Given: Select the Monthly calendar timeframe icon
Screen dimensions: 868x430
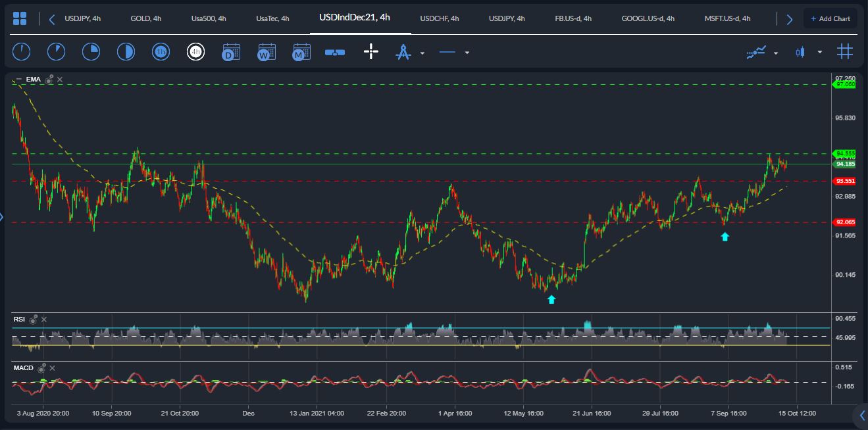Looking at the screenshot, I should pyautogui.click(x=300, y=51).
